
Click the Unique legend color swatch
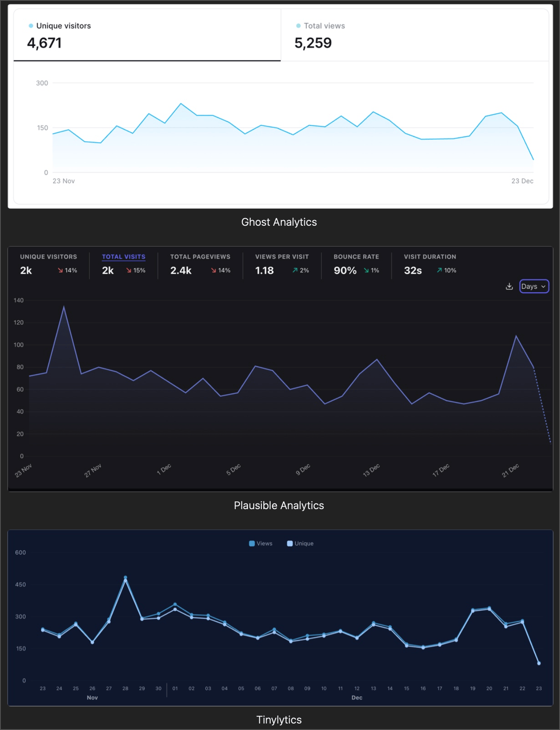tap(290, 544)
